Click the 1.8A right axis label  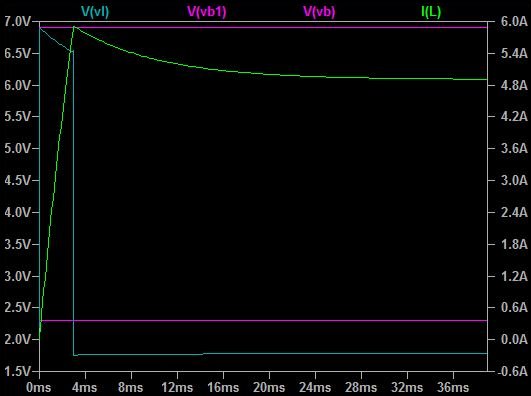coord(514,244)
